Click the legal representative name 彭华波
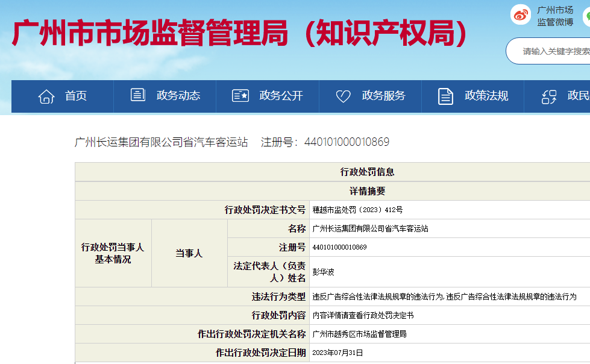Screen dimensions: 590x364 coord(323,272)
